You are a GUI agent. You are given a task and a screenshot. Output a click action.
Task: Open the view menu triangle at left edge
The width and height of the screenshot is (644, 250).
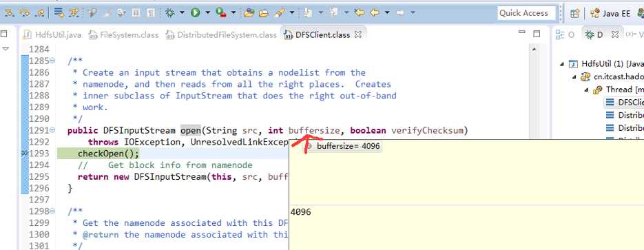[x=6, y=49]
